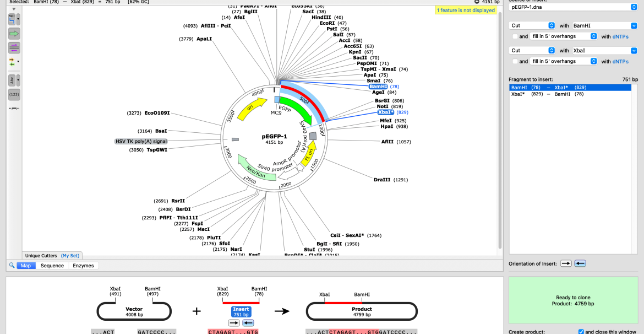This screenshot has width=644, height=334.
Task: Toggle the Abc feature names icon
Action: coord(12,80)
